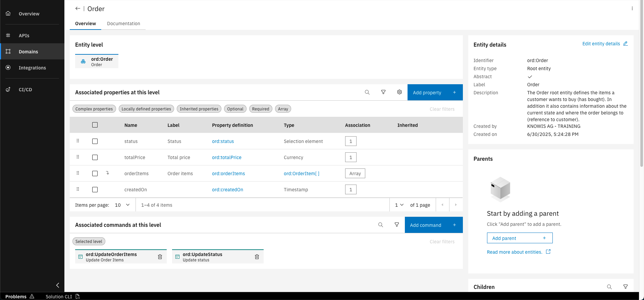The image size is (644, 300).
Task: Open the items per page dropdown
Action: [122, 205]
